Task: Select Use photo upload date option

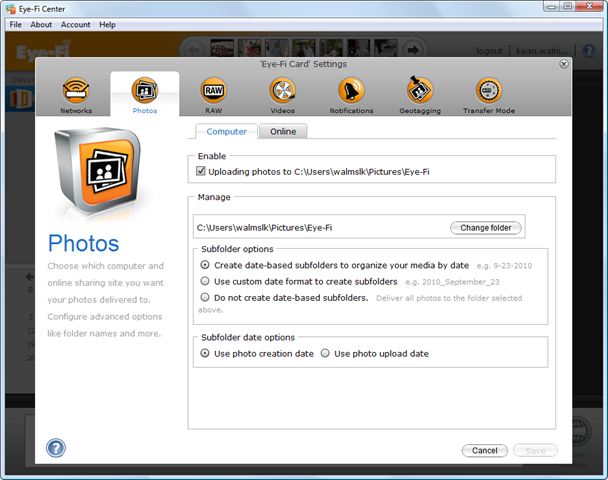Action: coord(325,353)
